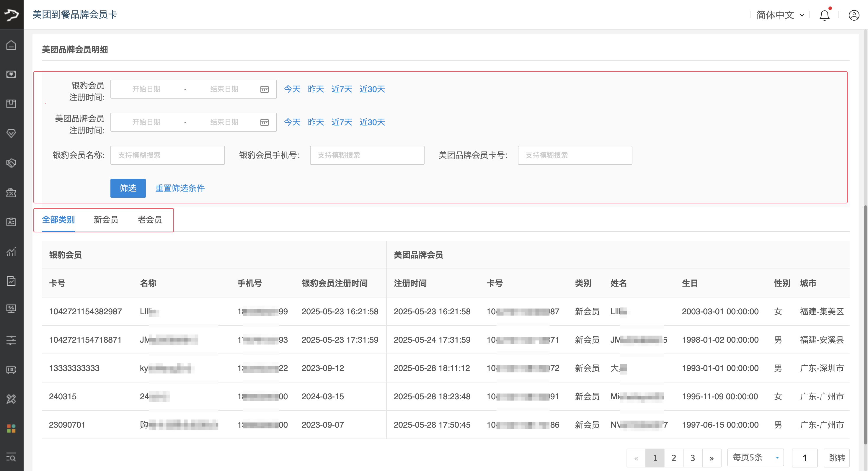Open the sliders settings icon in the sidebar
Image resolution: width=868 pixels, height=471 pixels.
click(11, 340)
